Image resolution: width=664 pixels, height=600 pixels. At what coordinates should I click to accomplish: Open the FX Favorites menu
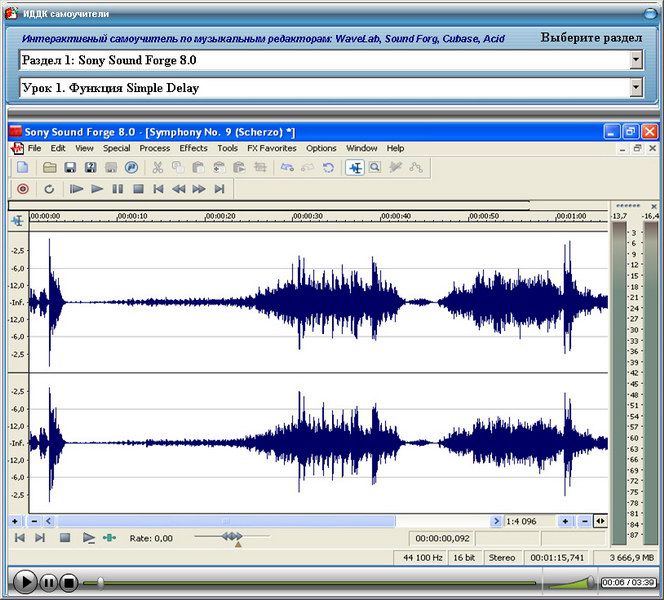pos(272,148)
